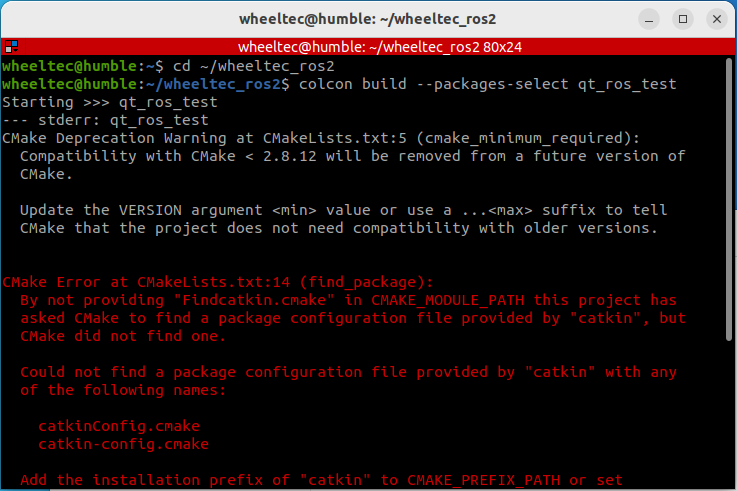Click the "--- stderr: qt_ros_test" line

coord(105,120)
